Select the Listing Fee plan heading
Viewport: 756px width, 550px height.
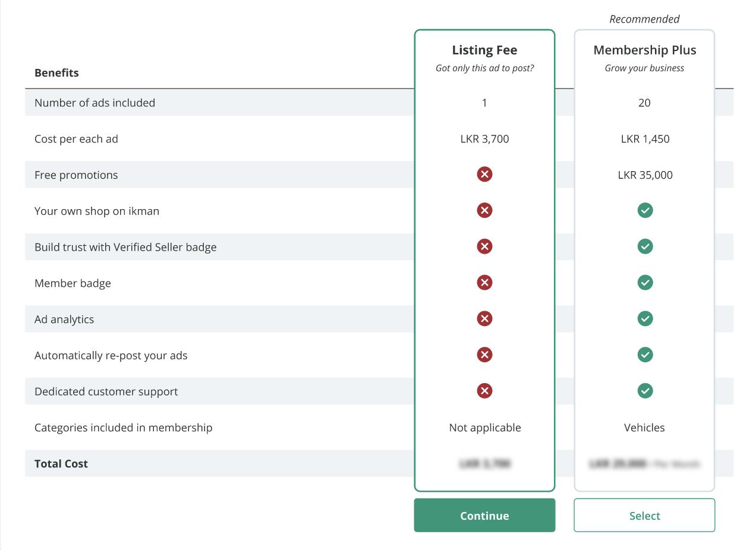[484, 50]
